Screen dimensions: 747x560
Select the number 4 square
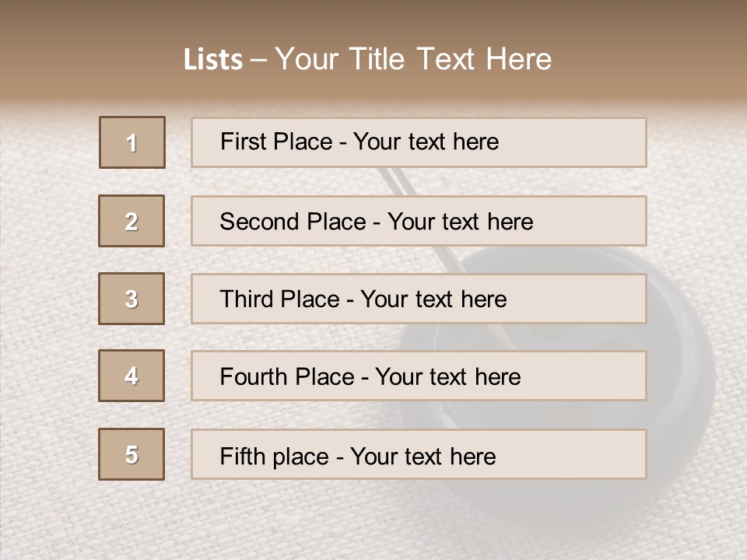pos(132,376)
